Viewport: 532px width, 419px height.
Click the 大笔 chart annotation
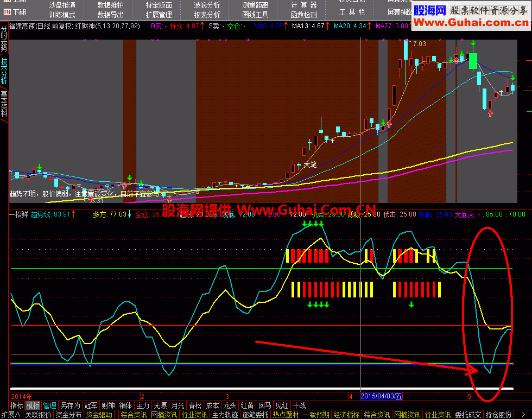pos(310,164)
